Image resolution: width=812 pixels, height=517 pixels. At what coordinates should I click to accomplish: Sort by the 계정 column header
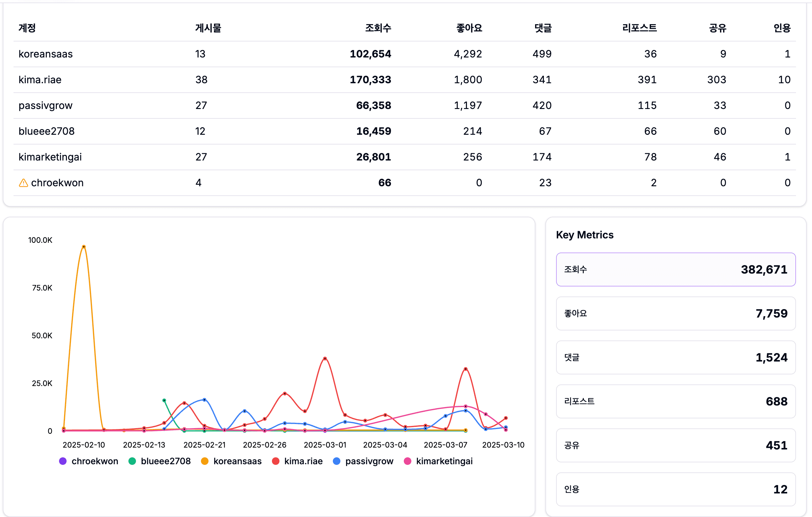pos(27,28)
